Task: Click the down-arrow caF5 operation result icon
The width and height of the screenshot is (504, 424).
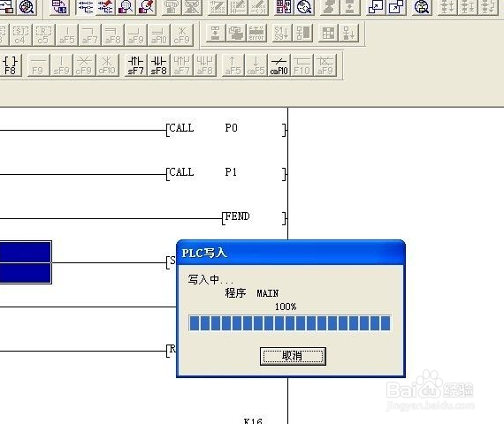Action: click(256, 65)
